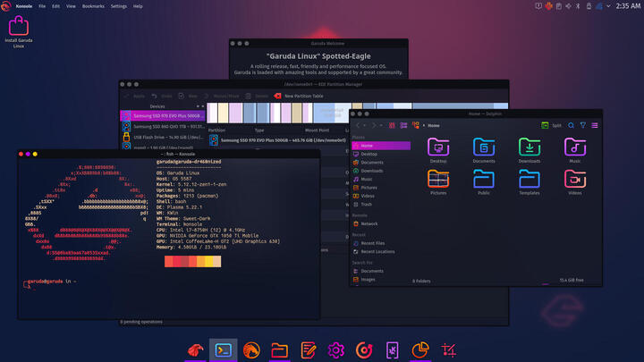The height and width of the screenshot is (362, 644).
Task: Open pie chart monitor icon in dock
Action: 420,350
